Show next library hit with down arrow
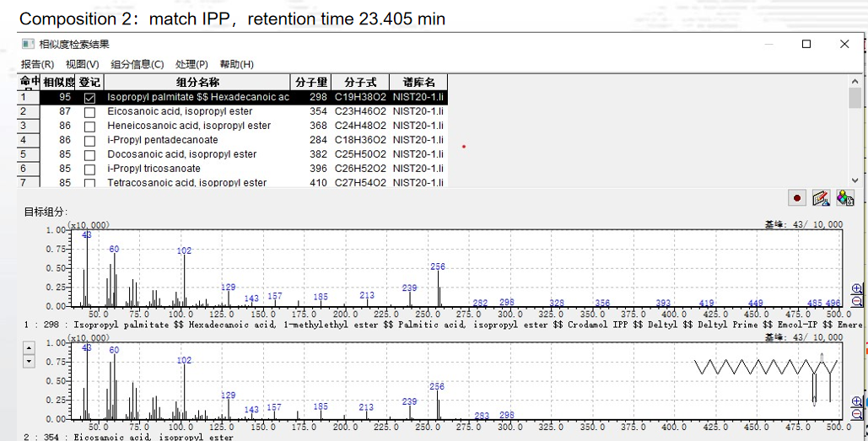 [29, 362]
